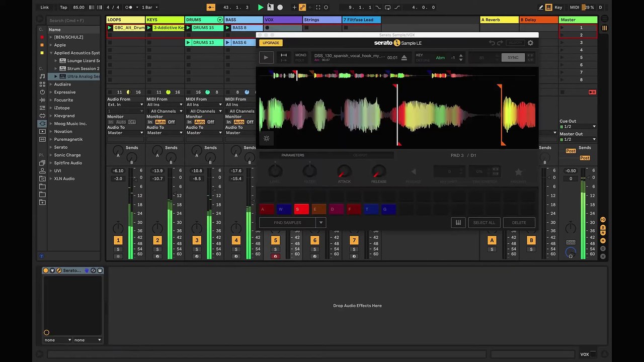Select the Samples category icon in browser sidebar
Screen dimensions: 644x362
point(42,139)
